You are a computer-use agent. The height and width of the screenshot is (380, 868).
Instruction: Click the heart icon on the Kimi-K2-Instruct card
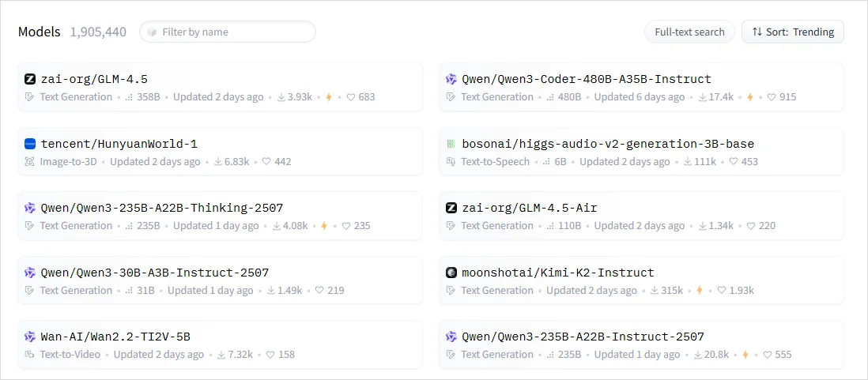point(721,291)
